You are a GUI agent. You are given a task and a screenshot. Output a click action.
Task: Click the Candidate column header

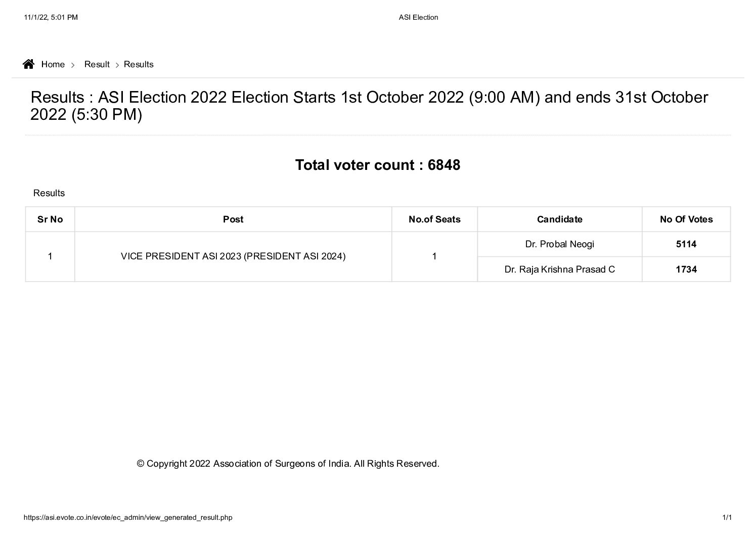(x=559, y=219)
